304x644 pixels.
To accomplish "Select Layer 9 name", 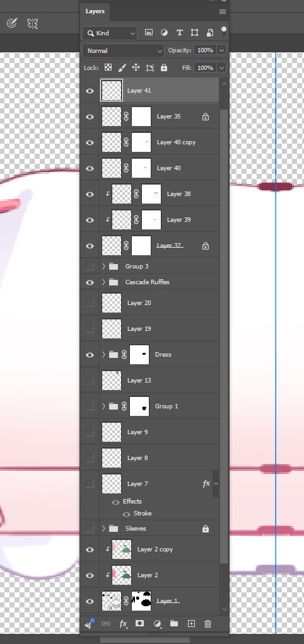I will click(x=137, y=432).
